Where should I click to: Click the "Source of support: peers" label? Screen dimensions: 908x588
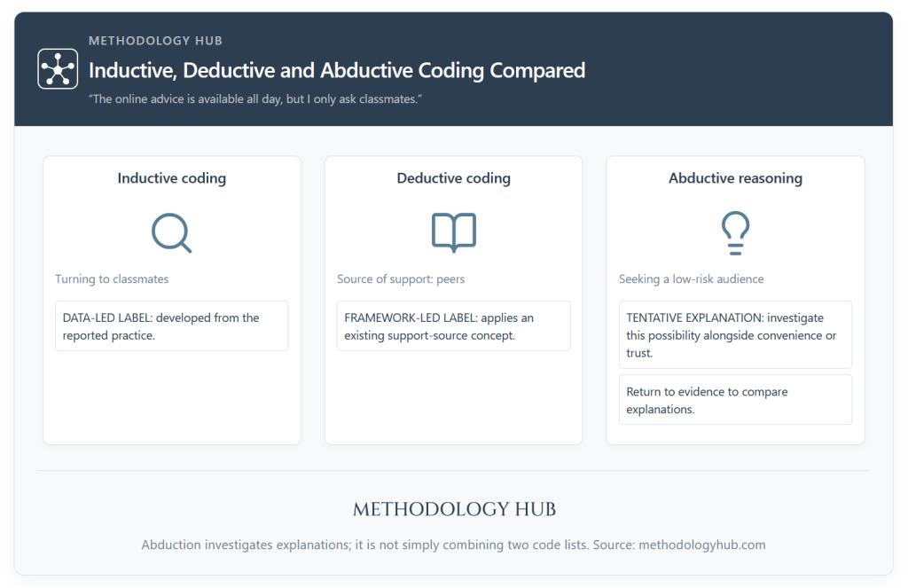click(x=401, y=278)
